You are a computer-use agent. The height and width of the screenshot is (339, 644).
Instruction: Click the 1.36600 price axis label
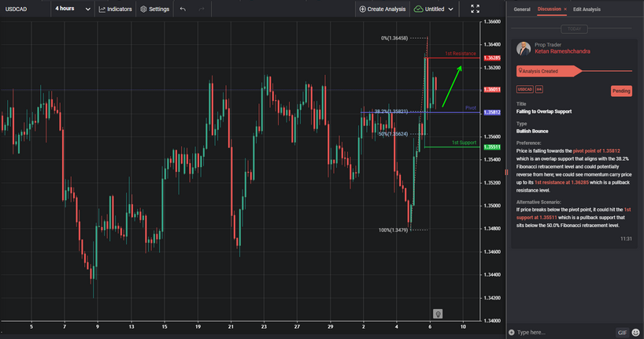[492, 22]
